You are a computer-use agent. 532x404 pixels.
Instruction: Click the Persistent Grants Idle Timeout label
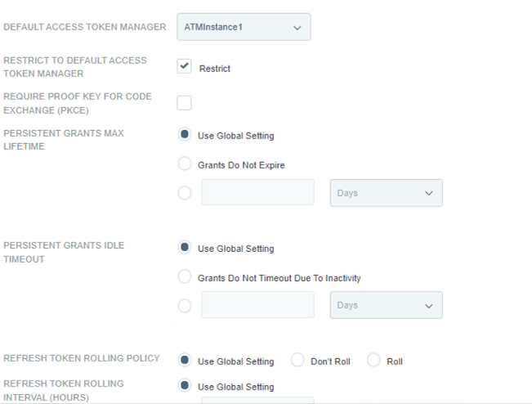pos(64,252)
